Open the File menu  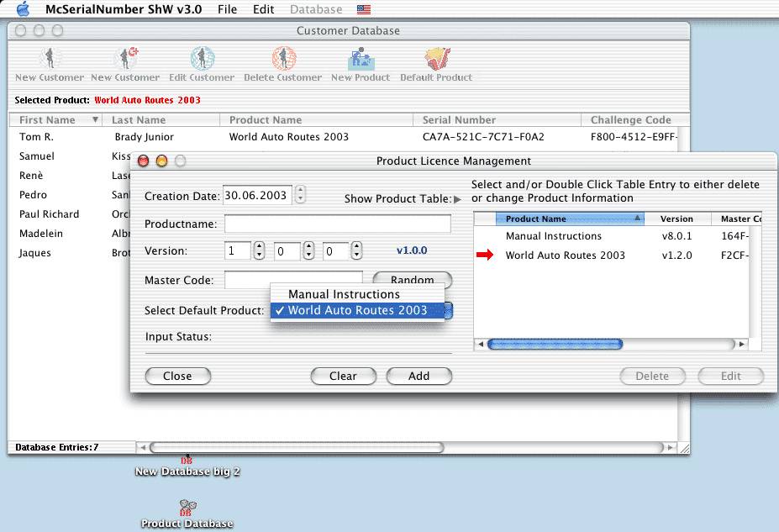[x=227, y=10]
